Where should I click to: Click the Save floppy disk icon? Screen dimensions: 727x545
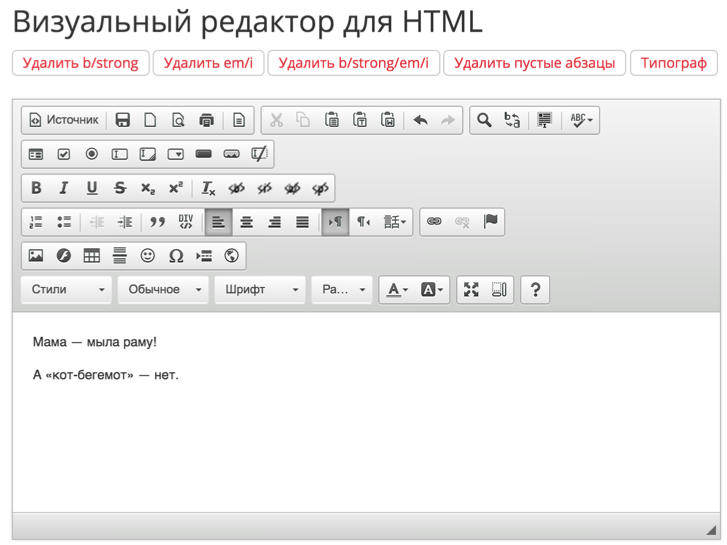tap(122, 120)
